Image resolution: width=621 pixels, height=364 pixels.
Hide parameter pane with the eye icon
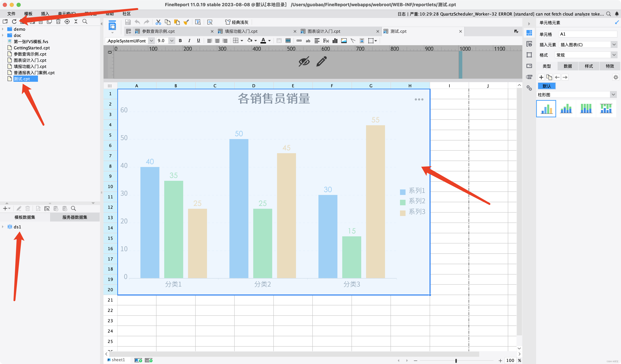tap(304, 61)
